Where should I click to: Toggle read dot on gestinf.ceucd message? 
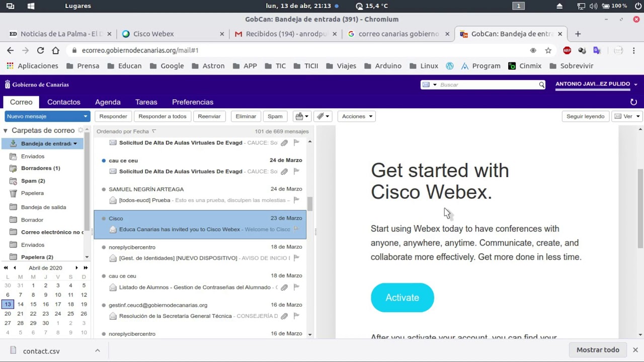tap(104, 305)
